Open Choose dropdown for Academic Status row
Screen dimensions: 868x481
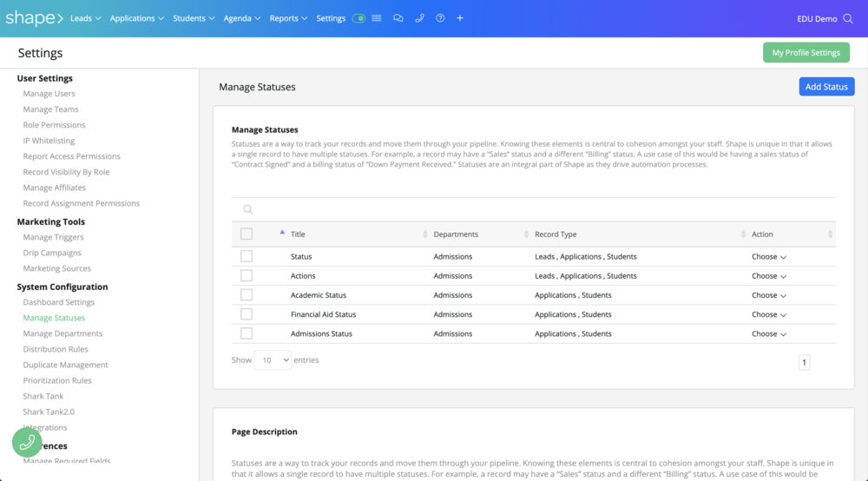769,295
